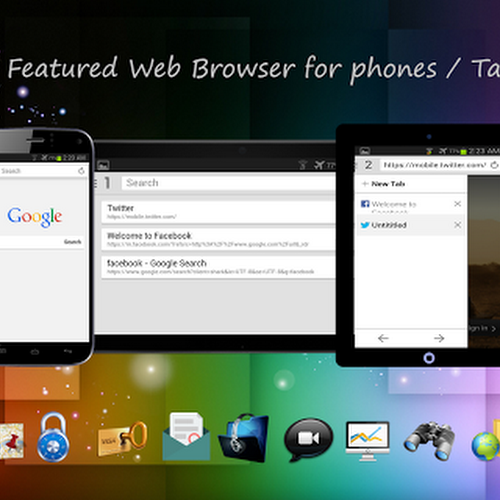Click the globe icon in the bottom row

485,446
